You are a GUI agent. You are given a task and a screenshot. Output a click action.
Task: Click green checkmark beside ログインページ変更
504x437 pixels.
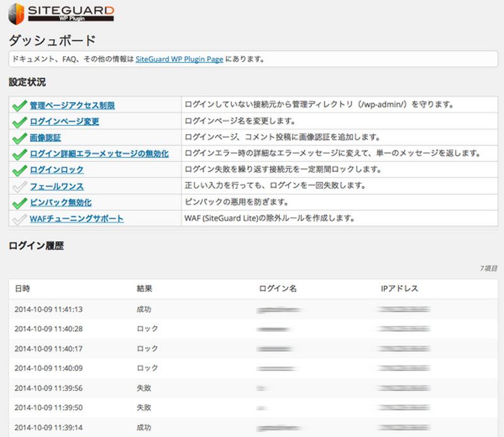[x=20, y=122]
